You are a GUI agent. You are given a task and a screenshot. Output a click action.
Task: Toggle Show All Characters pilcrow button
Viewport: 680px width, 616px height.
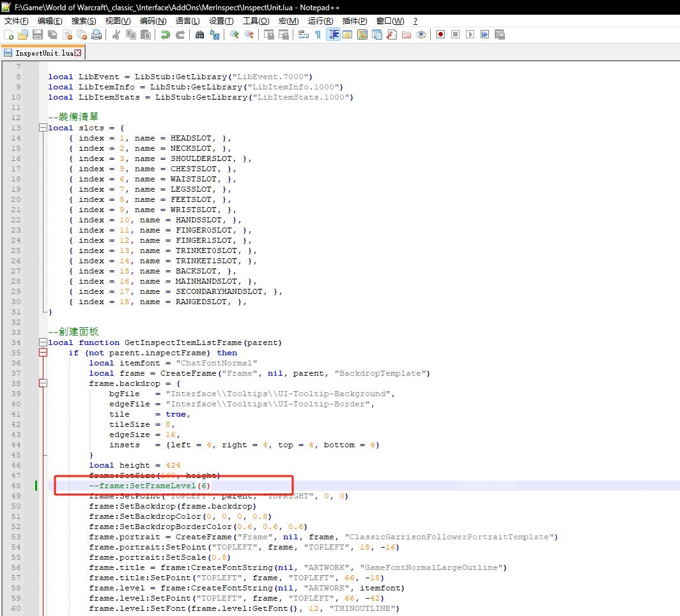coord(318,35)
